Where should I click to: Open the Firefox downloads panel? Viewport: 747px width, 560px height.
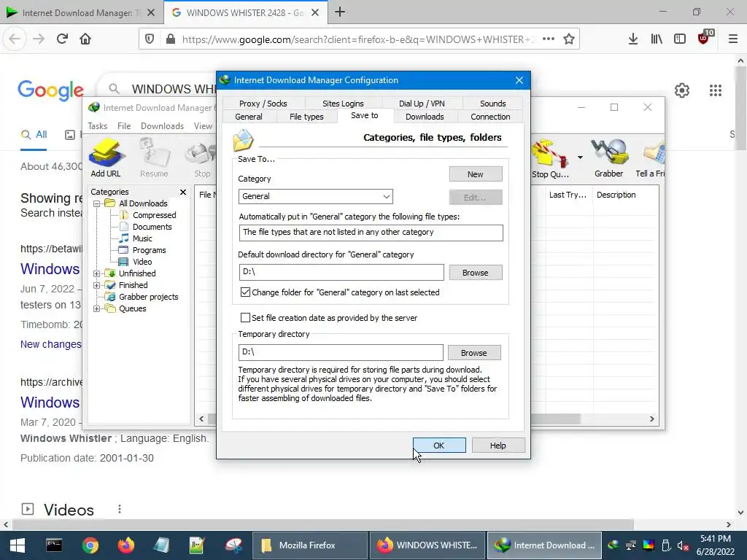pyautogui.click(x=632, y=39)
